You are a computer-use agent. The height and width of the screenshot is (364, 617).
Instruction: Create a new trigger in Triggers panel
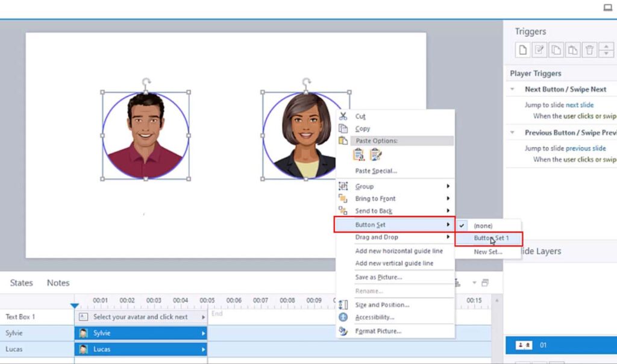coord(522,50)
